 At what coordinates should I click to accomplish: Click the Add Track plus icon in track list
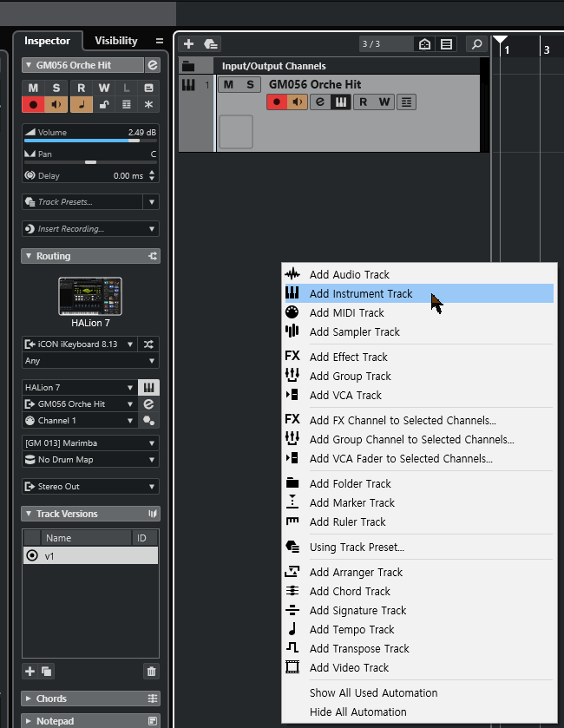coord(188,44)
